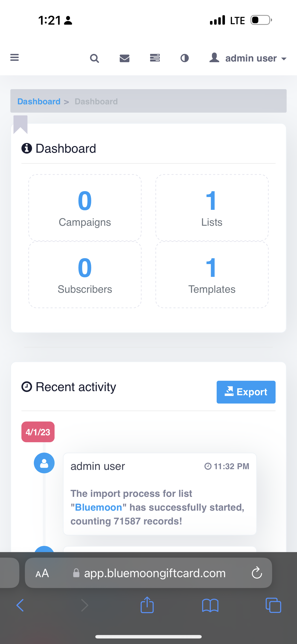The width and height of the screenshot is (297, 644).
Task: Open the Lists count tile
Action: [212, 208]
